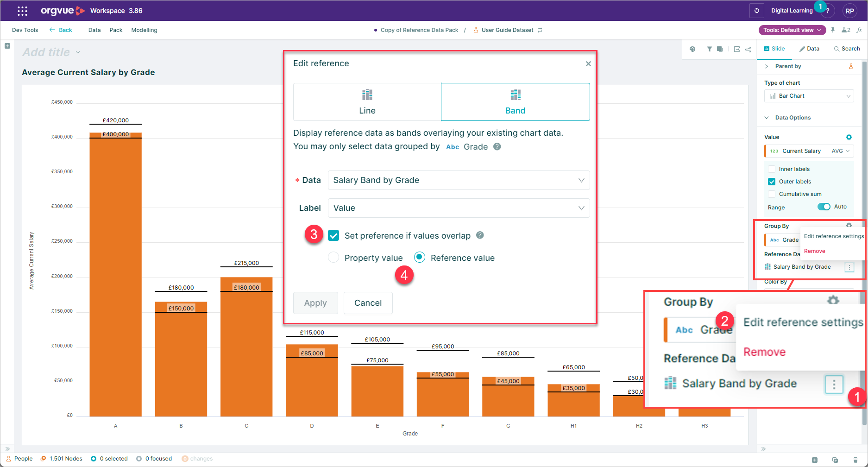
Task: Click the filter icon above the chart
Action: pyautogui.click(x=709, y=49)
